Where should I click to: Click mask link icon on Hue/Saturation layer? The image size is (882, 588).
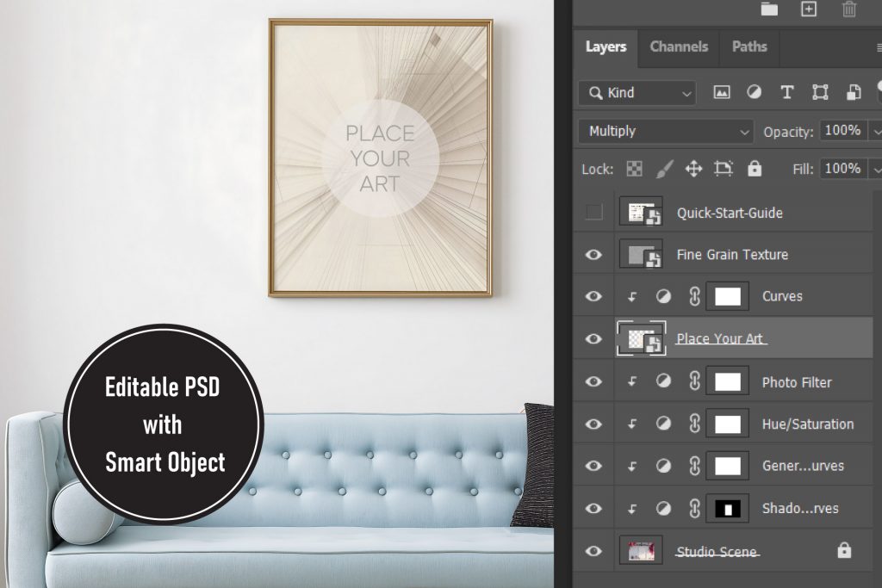695,424
